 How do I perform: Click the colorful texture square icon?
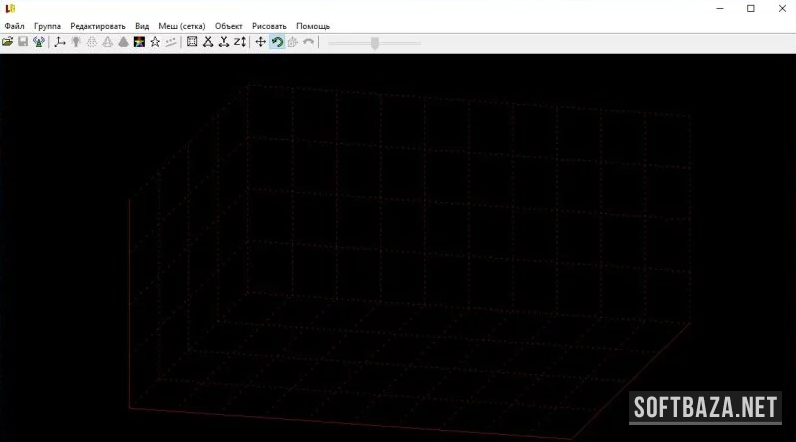click(139, 42)
